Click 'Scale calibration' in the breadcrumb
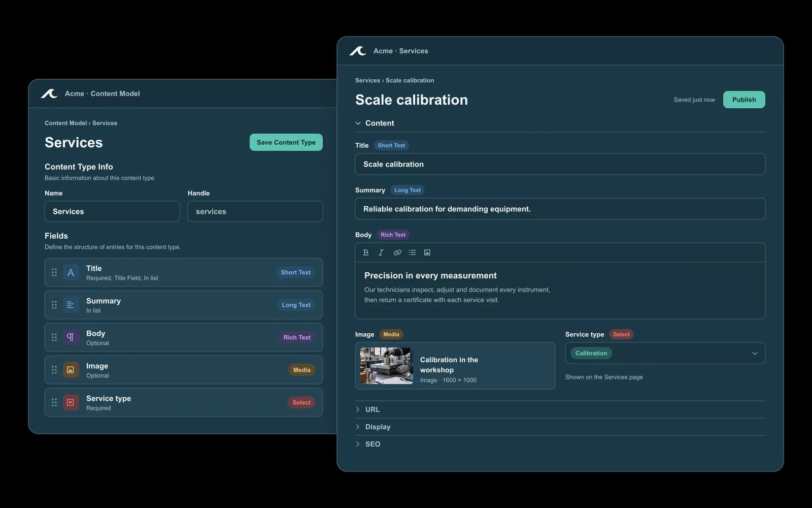Screen dimensions: 812x508 click(x=410, y=80)
